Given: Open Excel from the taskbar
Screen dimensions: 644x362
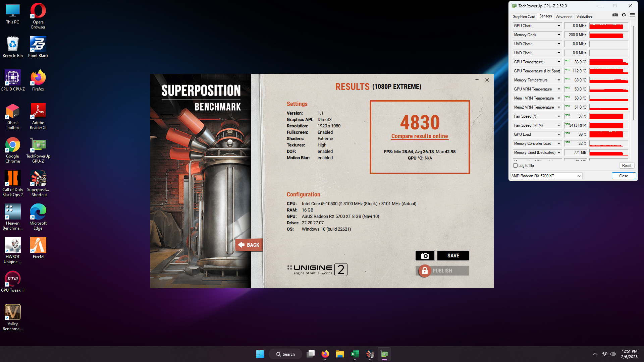Looking at the screenshot, I should click(x=355, y=354).
